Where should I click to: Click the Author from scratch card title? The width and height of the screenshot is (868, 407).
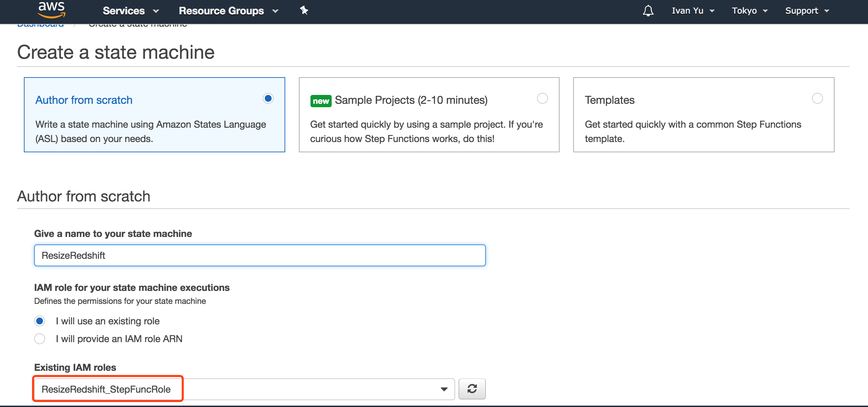point(84,100)
